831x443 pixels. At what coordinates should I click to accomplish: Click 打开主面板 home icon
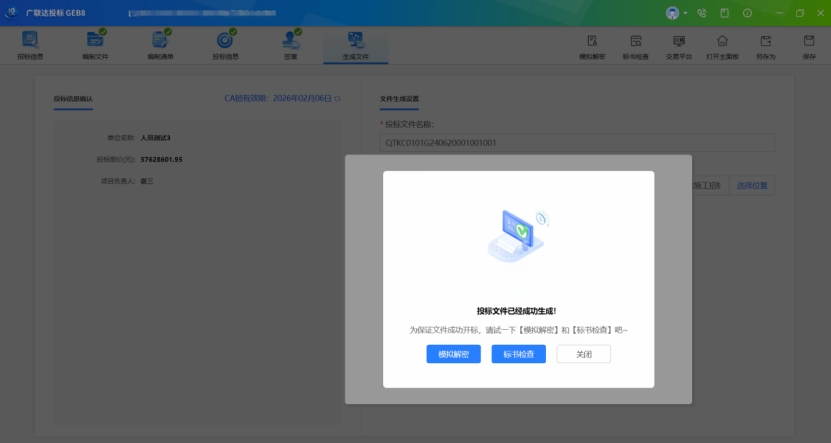click(722, 45)
